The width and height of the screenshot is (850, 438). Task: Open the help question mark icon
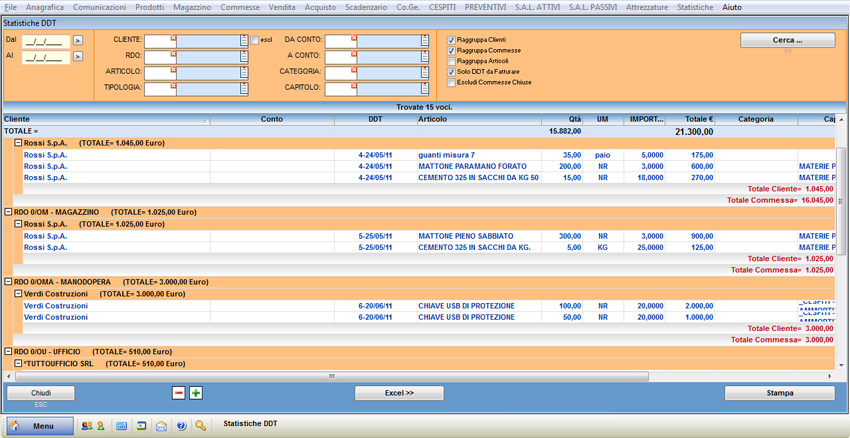click(181, 426)
